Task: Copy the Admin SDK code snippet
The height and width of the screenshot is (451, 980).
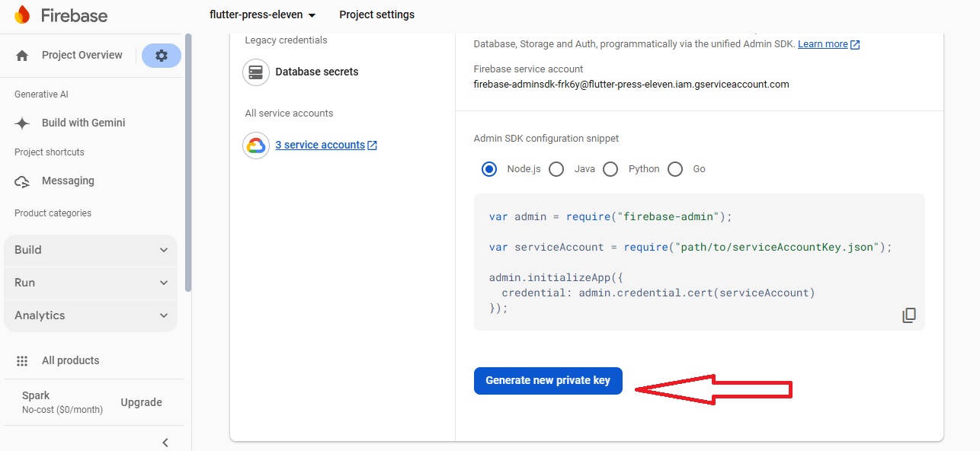Action: coord(908,315)
